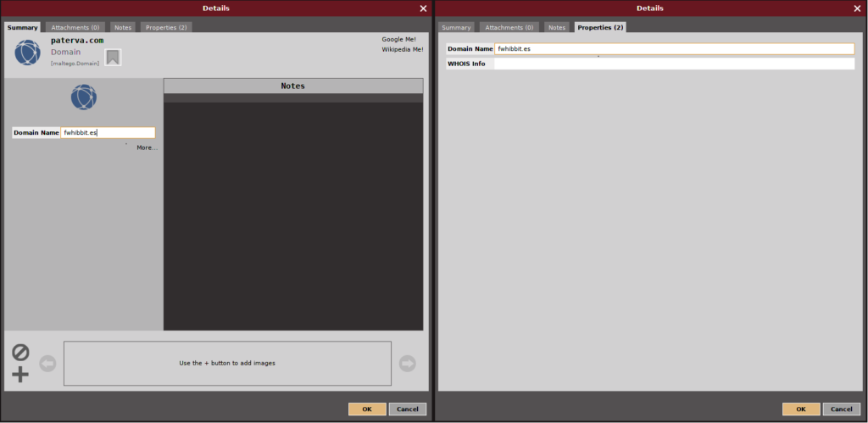Open the Wikipedia Me! link

click(x=402, y=49)
